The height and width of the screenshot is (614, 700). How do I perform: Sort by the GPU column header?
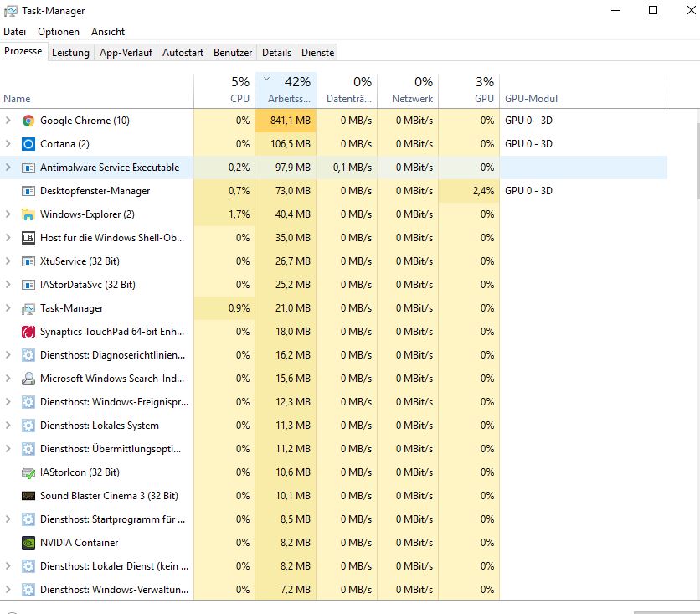click(469, 90)
